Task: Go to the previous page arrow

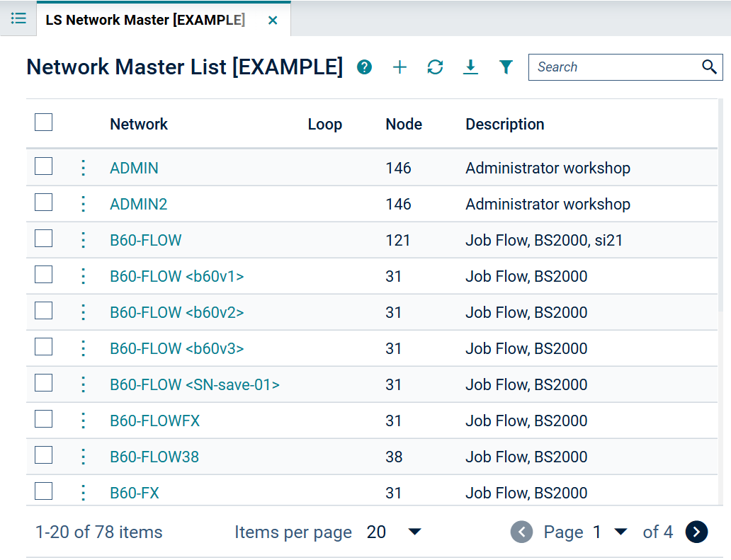Action: coord(521,532)
